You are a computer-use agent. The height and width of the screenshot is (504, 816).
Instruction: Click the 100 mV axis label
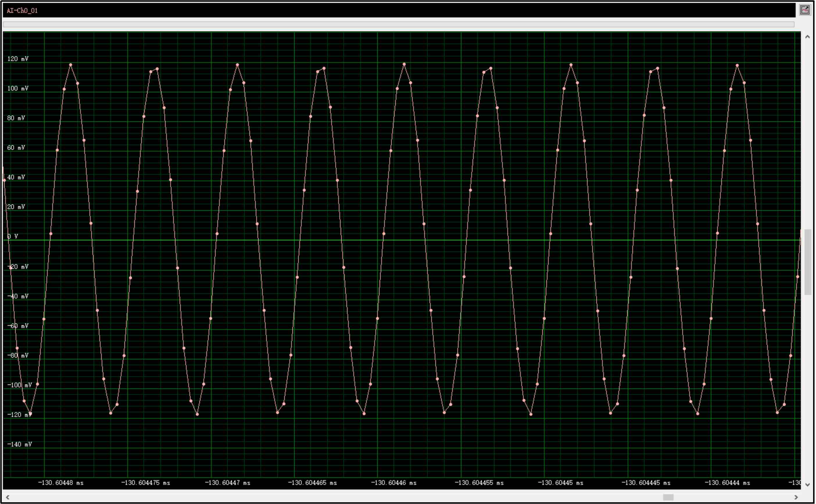(x=18, y=89)
